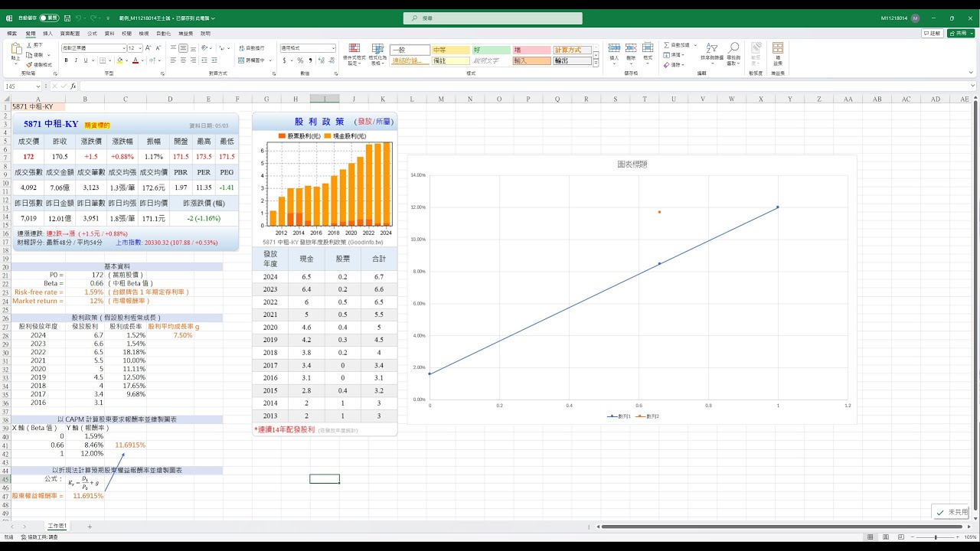Open the font size dropdown showing 12
This screenshot has width=980, height=551.
pyautogui.click(x=135, y=48)
